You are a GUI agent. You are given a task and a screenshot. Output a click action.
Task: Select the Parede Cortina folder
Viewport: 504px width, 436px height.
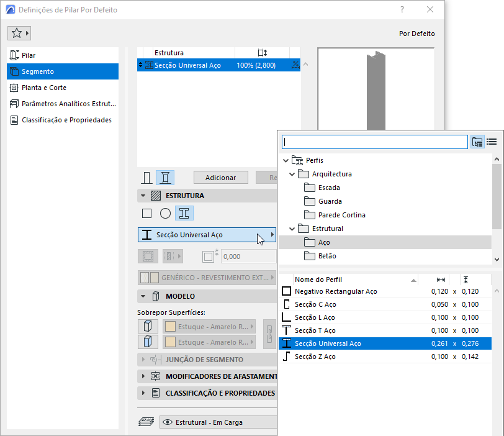coord(341,215)
